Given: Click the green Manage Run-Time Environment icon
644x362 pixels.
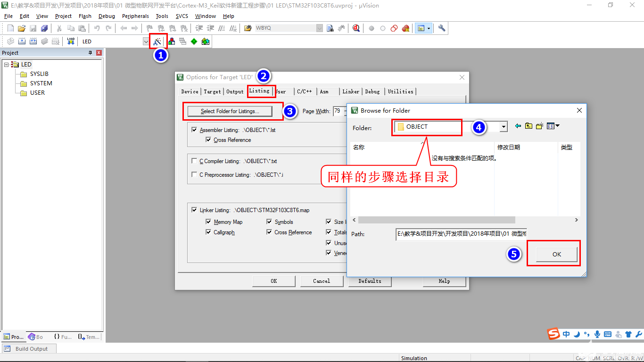Looking at the screenshot, I should [x=194, y=41].
